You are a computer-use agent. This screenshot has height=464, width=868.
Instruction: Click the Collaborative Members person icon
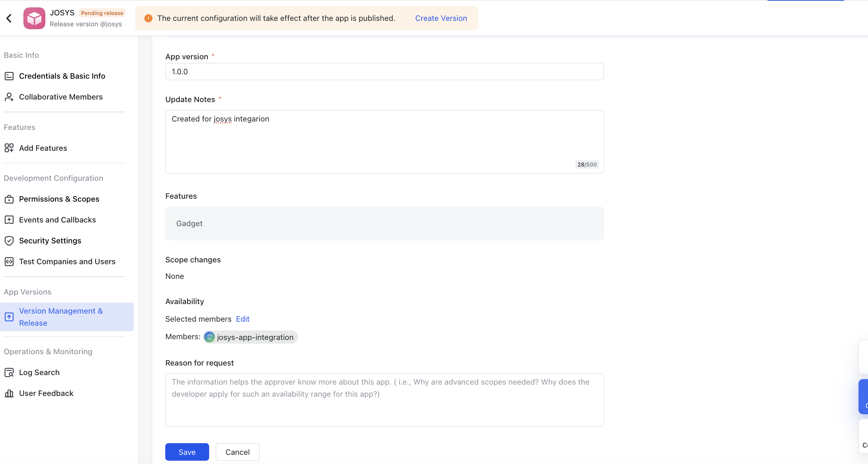coord(9,97)
